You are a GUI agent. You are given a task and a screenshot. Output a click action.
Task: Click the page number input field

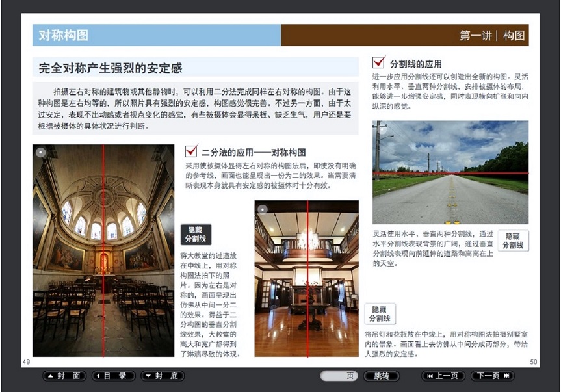[340, 376]
